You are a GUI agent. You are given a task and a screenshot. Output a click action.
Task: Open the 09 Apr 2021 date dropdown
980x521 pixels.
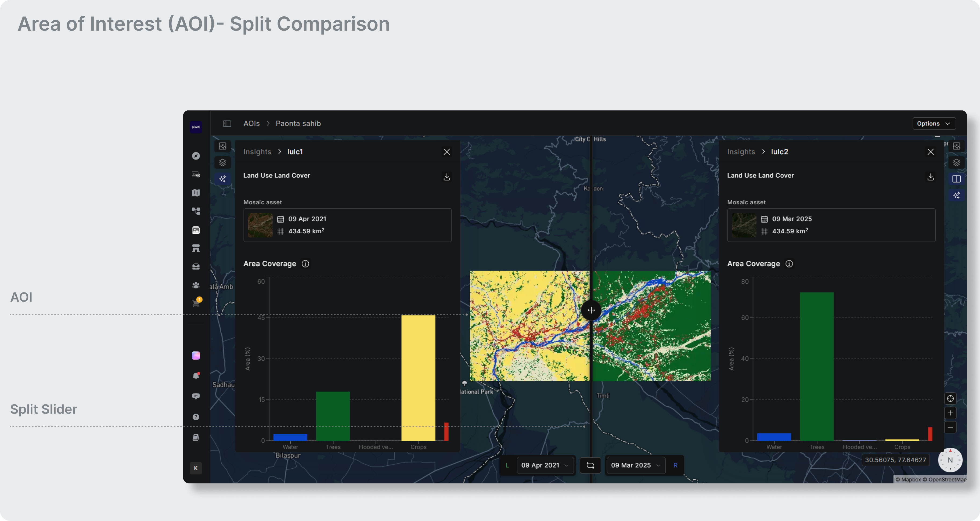point(545,465)
